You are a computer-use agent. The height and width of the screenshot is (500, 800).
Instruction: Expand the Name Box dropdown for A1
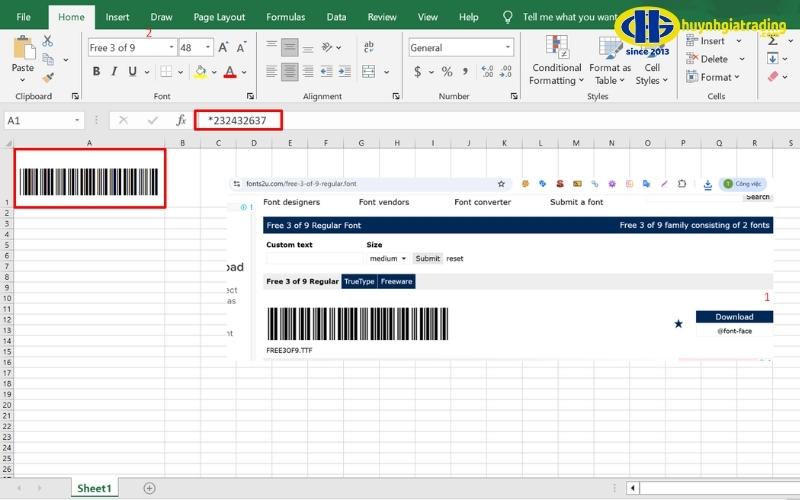[77, 120]
